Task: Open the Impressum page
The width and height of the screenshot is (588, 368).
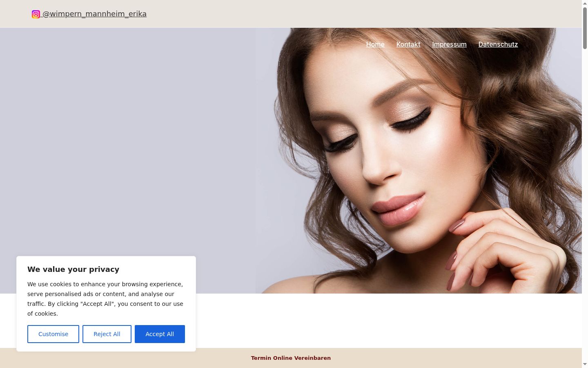Action: (x=449, y=44)
